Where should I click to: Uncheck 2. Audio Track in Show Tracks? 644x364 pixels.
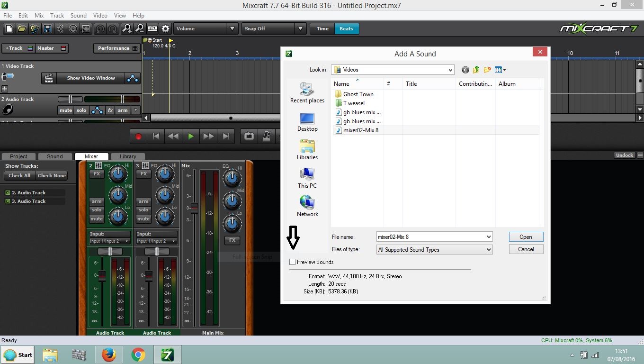coord(8,193)
